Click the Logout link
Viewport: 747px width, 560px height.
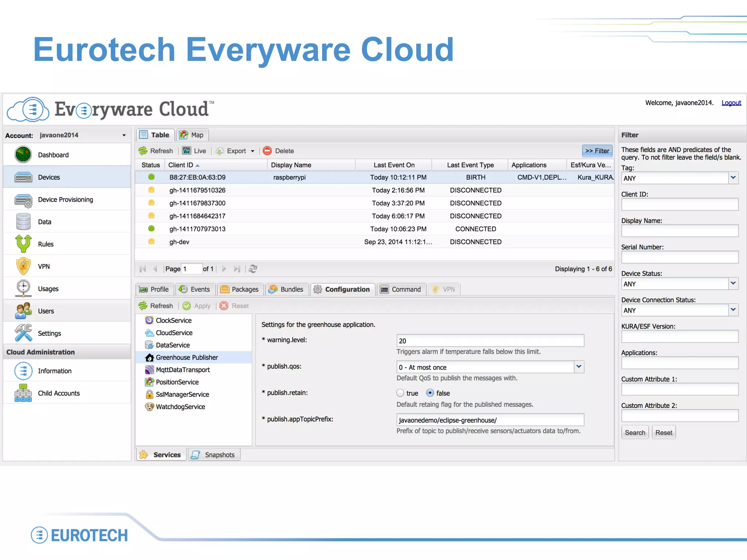point(731,103)
